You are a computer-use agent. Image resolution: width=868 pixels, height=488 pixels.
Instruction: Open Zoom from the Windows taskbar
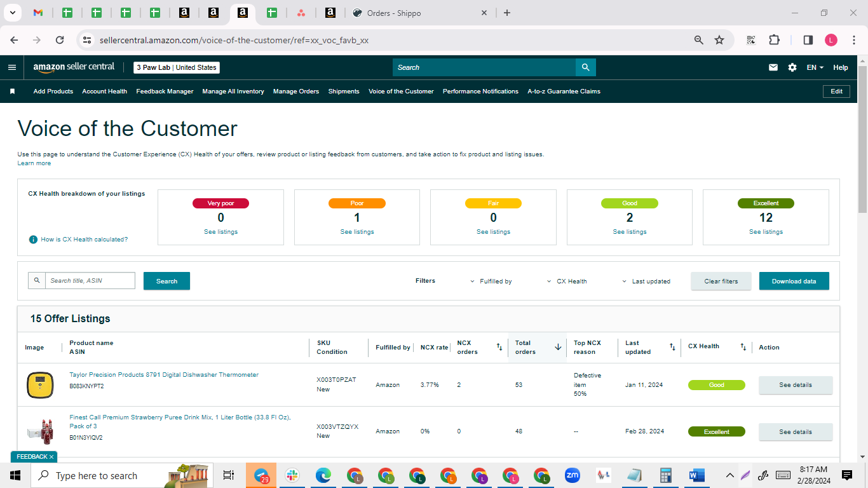(x=573, y=475)
